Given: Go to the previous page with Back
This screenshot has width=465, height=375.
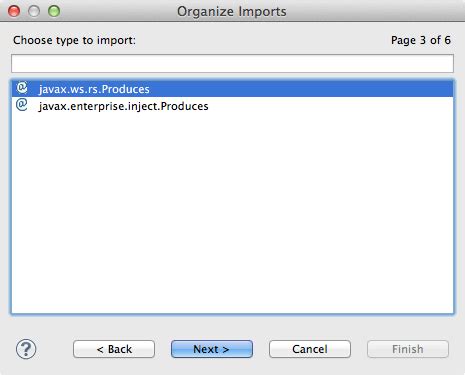Looking at the screenshot, I should [114, 349].
